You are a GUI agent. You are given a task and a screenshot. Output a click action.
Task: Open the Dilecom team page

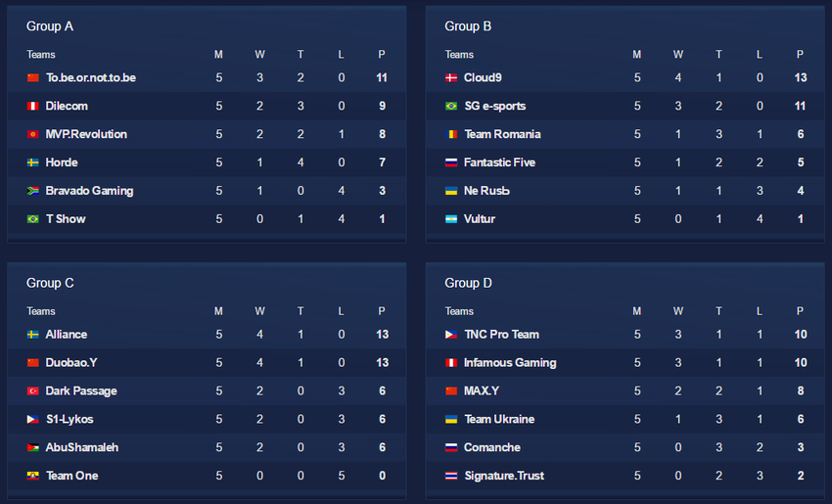[x=67, y=106]
